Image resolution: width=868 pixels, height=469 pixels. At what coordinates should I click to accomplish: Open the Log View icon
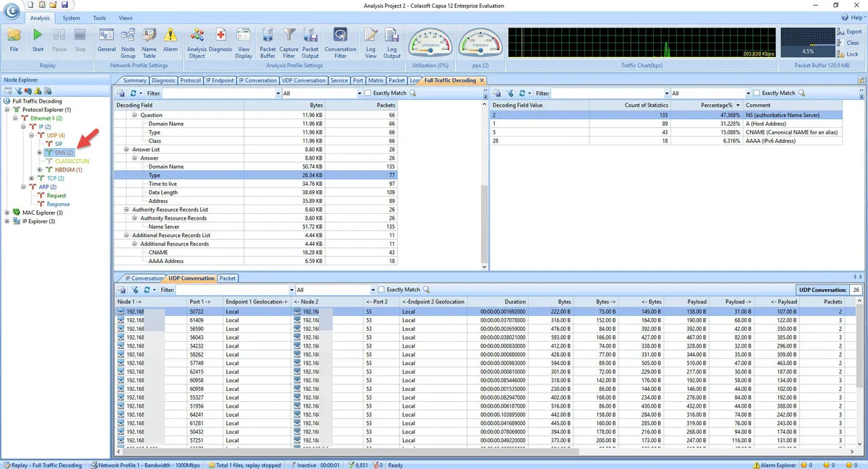pyautogui.click(x=370, y=39)
